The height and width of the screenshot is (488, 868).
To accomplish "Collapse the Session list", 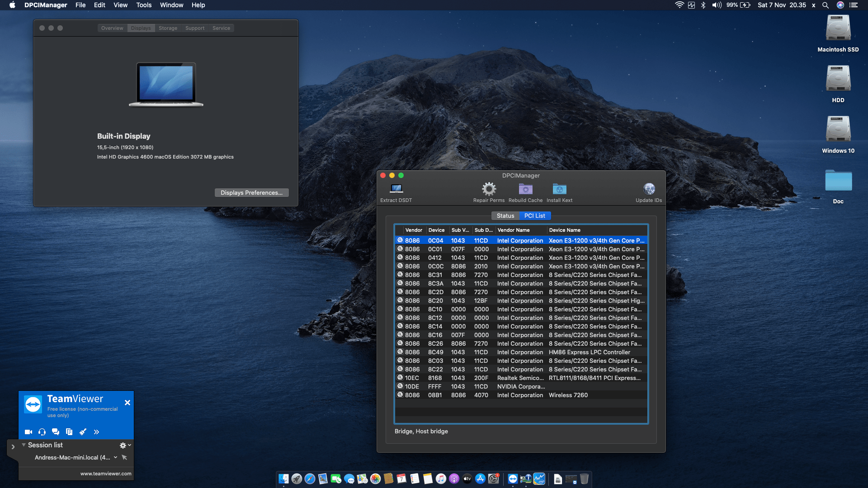I will point(24,445).
